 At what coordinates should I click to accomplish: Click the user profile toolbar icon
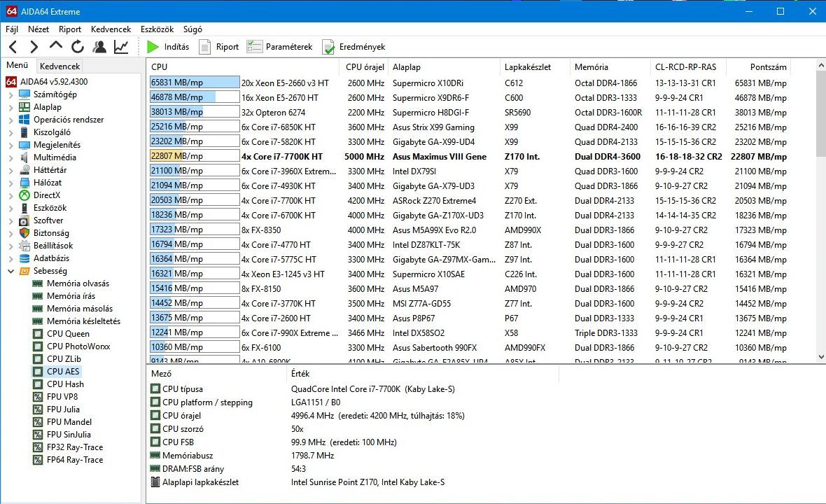point(99,47)
